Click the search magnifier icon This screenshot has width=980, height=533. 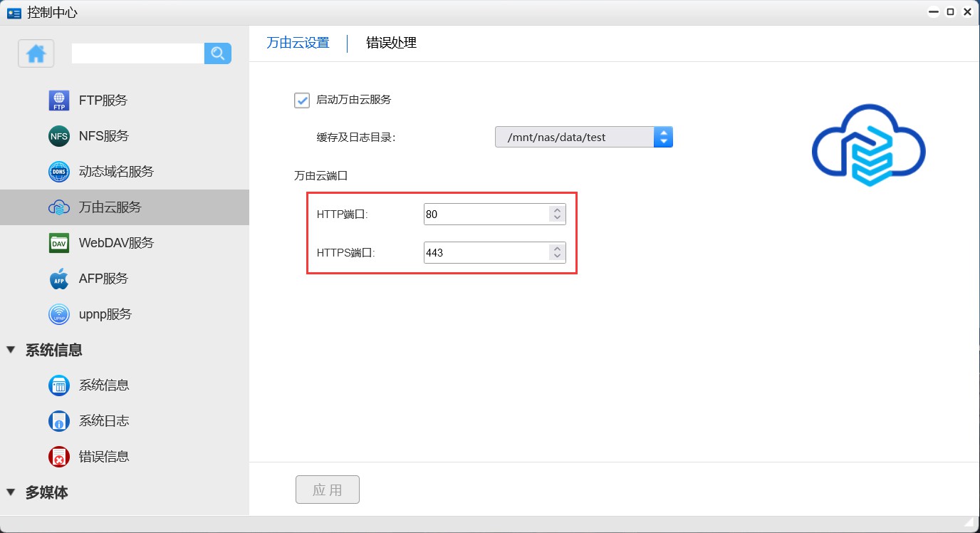click(218, 53)
